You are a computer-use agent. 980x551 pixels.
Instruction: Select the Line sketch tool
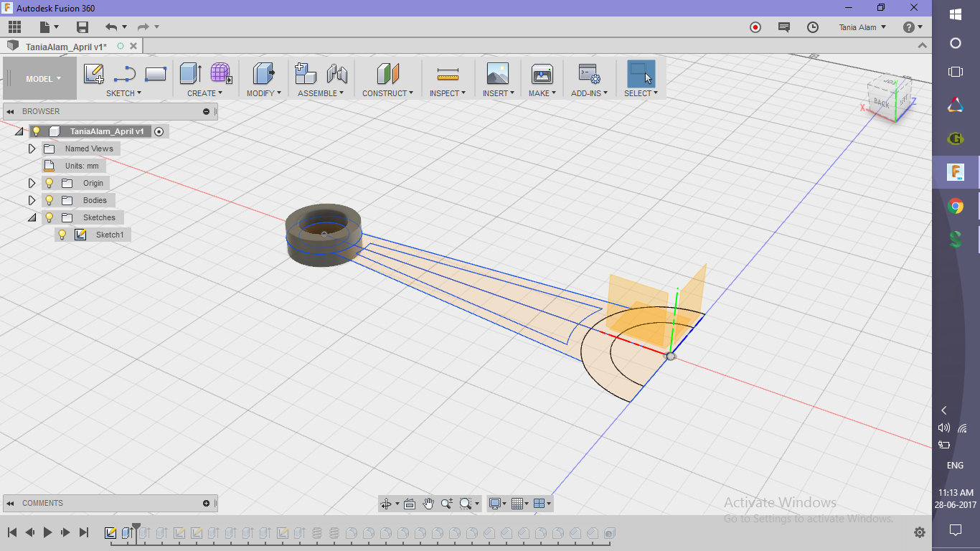point(125,74)
